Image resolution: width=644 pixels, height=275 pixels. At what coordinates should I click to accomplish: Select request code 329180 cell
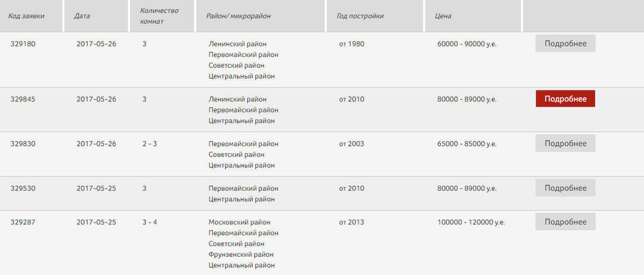point(23,44)
